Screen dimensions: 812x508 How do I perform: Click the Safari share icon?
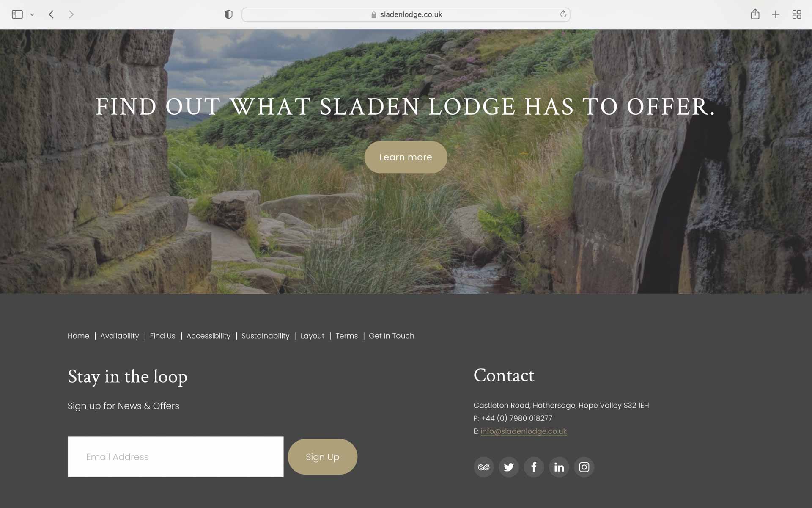[x=755, y=14]
